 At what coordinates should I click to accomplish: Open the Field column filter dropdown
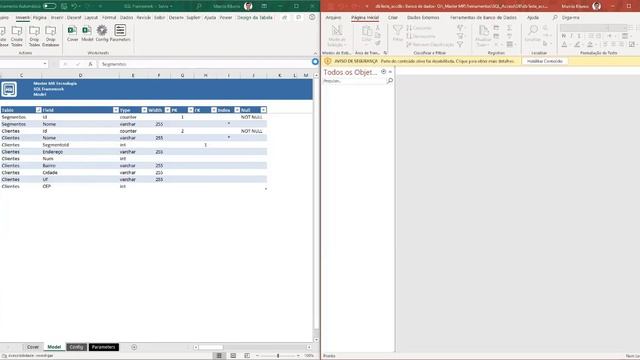116,110
